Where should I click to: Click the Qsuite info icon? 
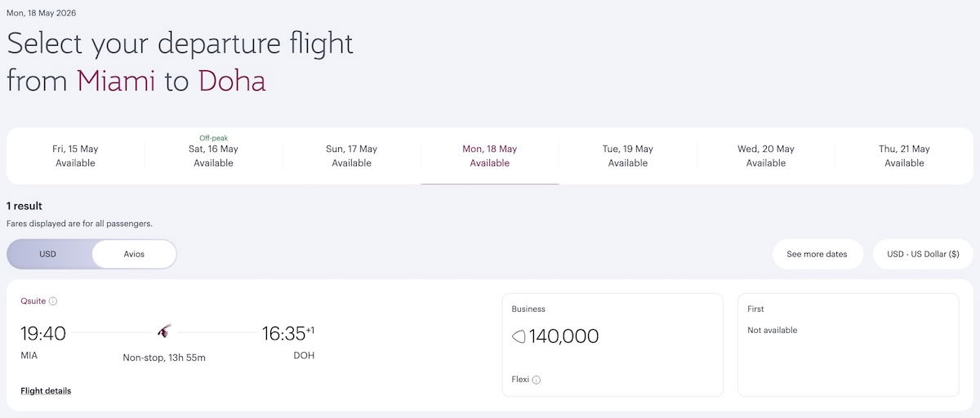[53, 301]
